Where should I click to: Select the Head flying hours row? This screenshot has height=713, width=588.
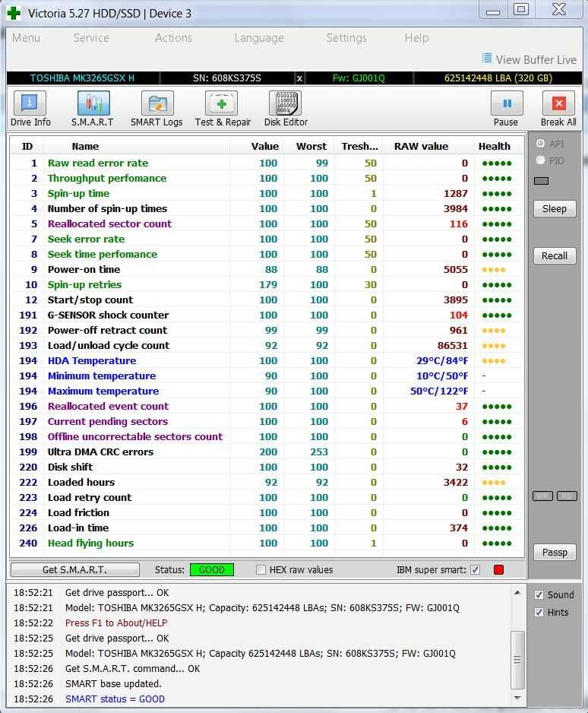[x=267, y=543]
